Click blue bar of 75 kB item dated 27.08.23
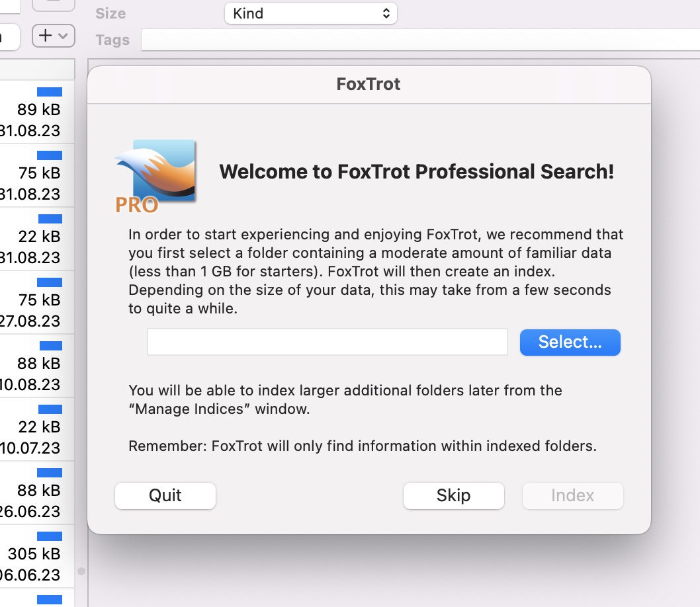The height and width of the screenshot is (607, 700). (50, 282)
